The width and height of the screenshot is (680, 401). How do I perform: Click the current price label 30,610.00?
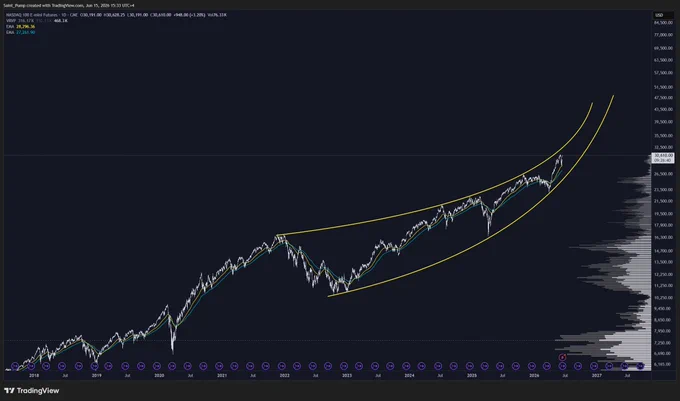(x=663, y=157)
